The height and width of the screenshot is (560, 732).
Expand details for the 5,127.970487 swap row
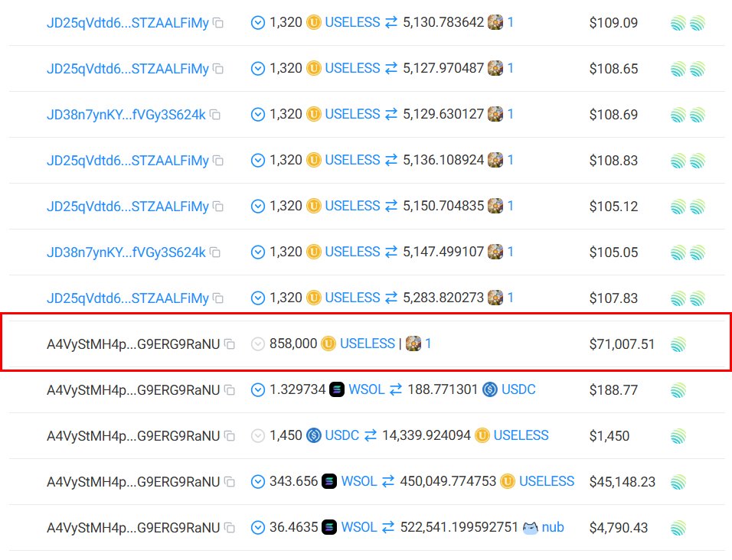pos(258,69)
